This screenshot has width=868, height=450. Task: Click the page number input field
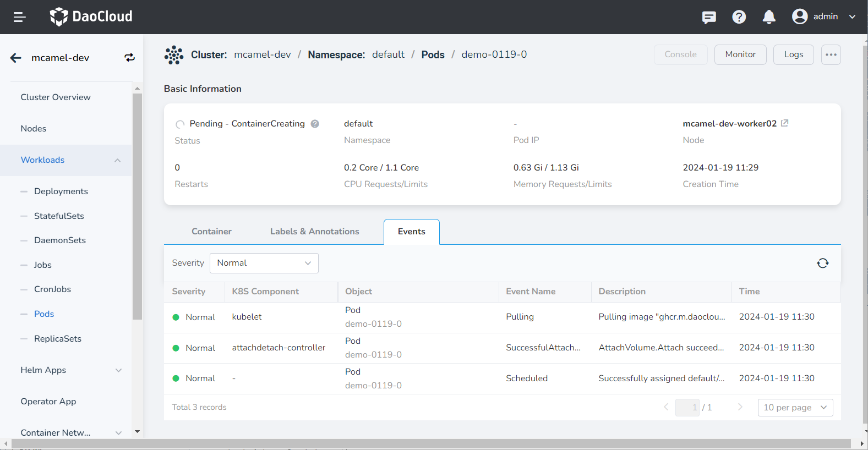687,408
